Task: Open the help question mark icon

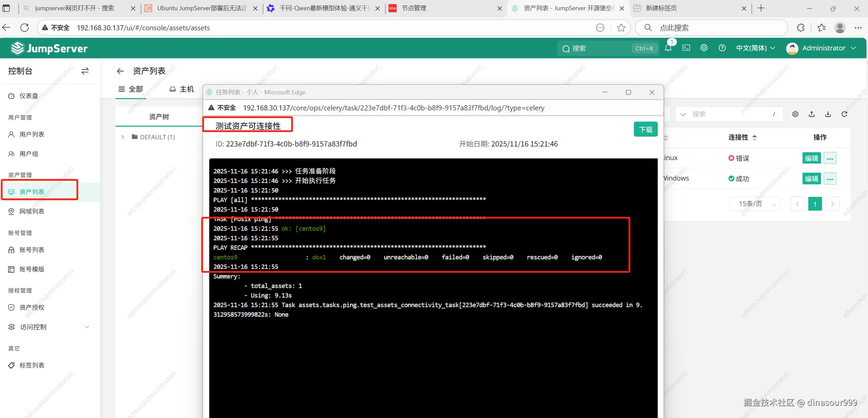Action: 722,48
